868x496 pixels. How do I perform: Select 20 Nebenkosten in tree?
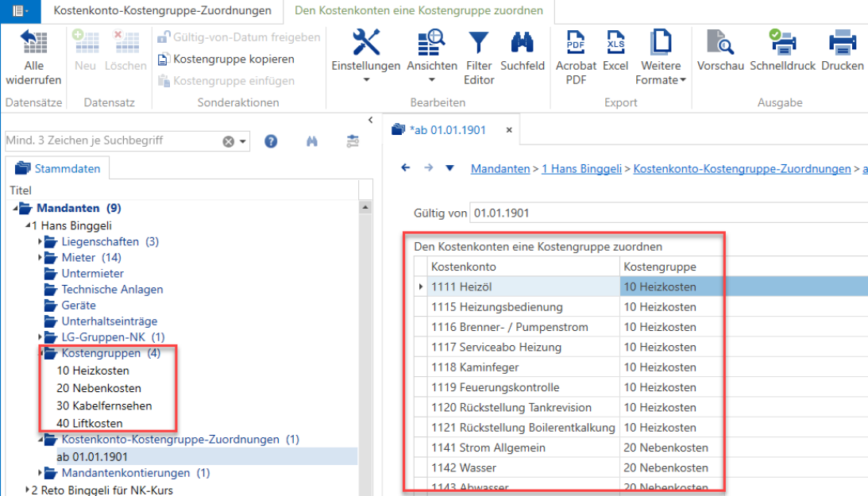98,388
